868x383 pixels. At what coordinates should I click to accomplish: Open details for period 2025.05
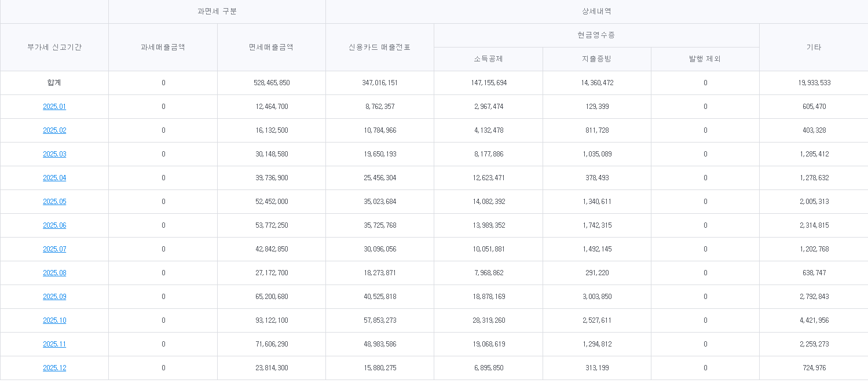point(54,202)
